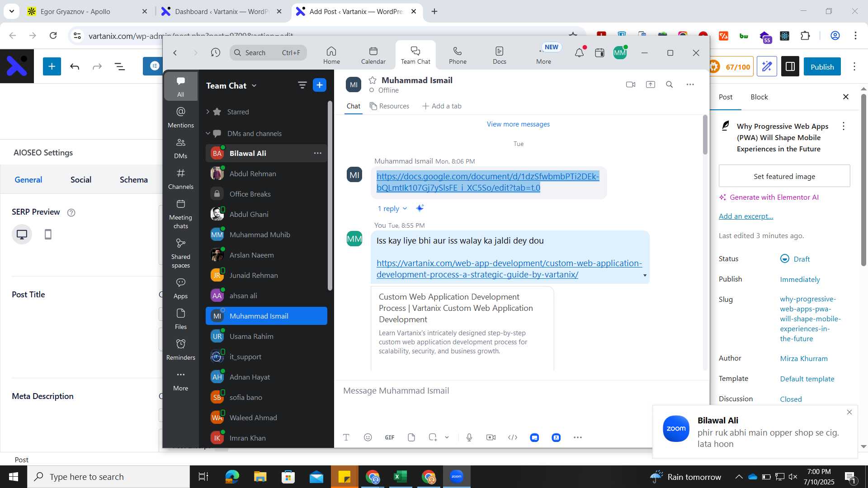Screen dimensions: 868x488
Task: Expand the Starred section
Action: pyautogui.click(x=208, y=112)
